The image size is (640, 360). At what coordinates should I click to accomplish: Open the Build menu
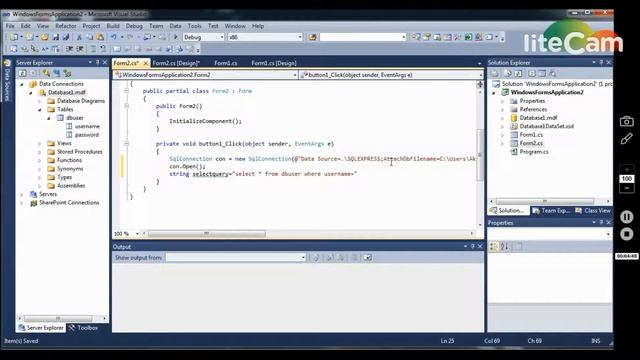click(x=113, y=26)
